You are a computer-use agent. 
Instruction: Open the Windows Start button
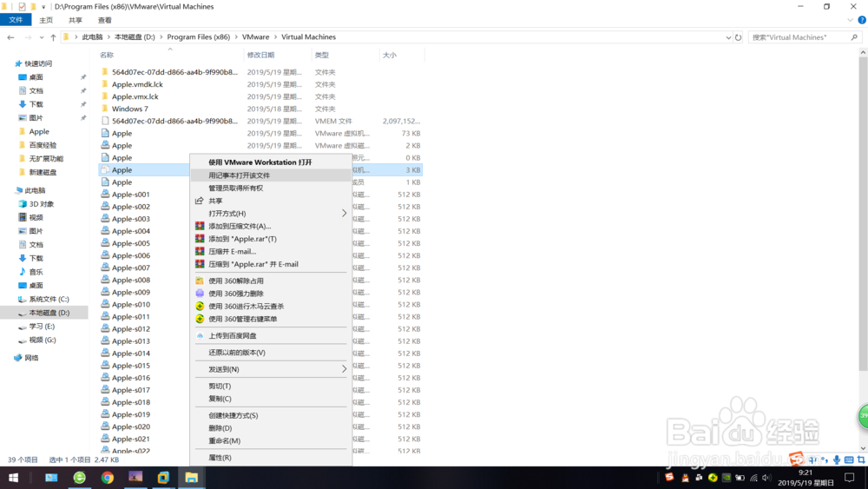13,478
